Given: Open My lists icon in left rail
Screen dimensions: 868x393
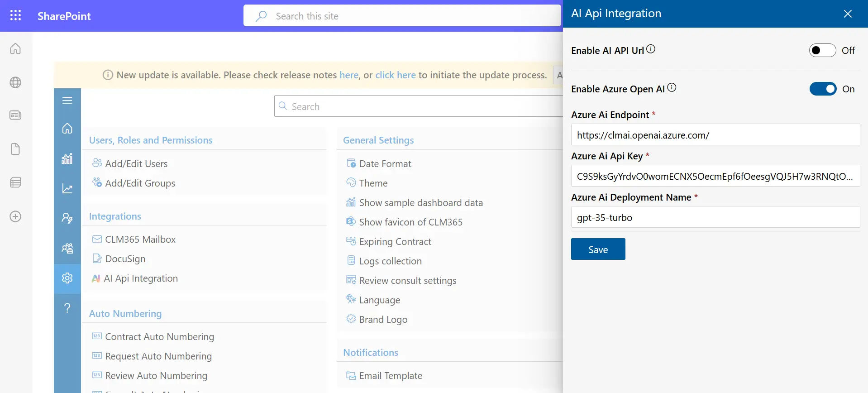Looking at the screenshot, I should pyautogui.click(x=15, y=182).
